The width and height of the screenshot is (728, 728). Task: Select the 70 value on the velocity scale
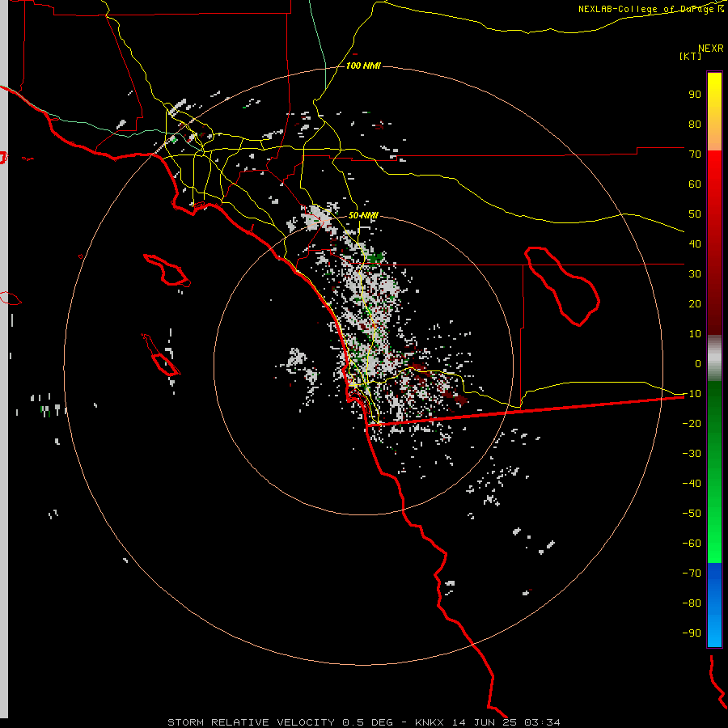pyautogui.click(x=695, y=154)
